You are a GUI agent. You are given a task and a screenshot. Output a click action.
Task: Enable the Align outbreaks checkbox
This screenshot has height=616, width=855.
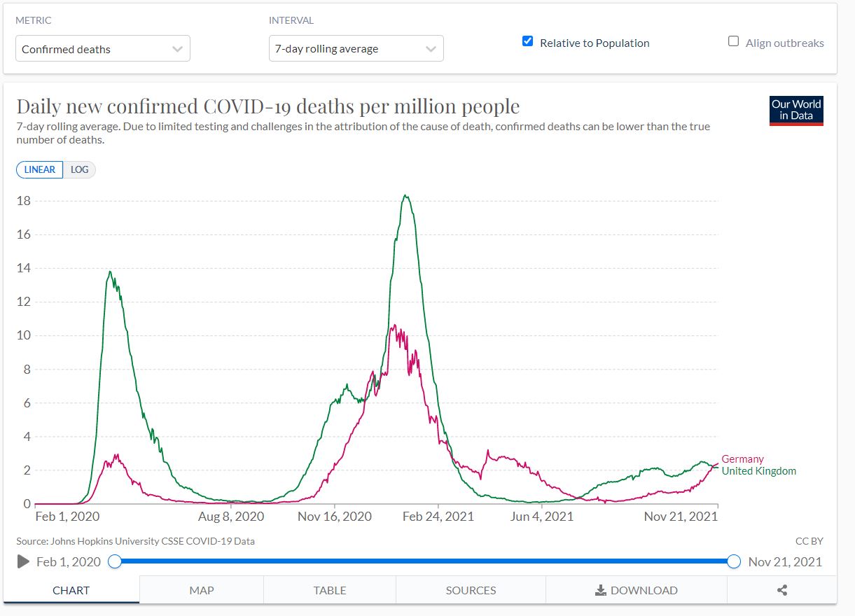(733, 41)
